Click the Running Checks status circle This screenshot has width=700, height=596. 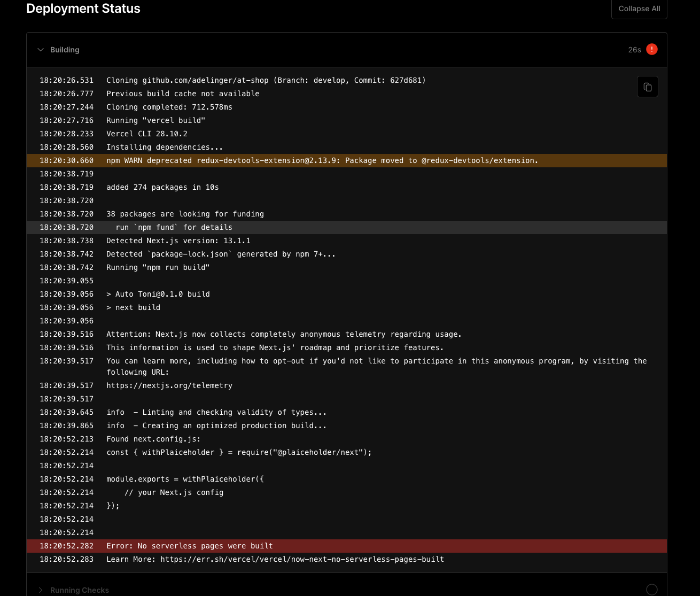point(651,589)
